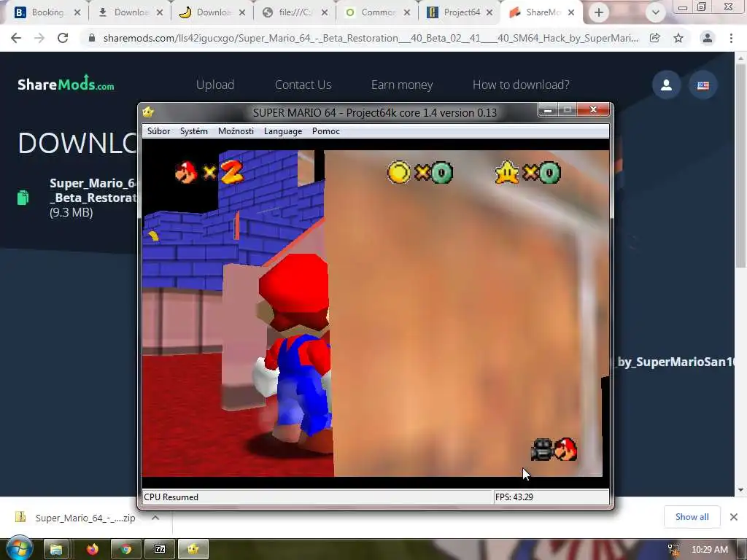The image size is (747, 560).
Task: Close the Booking tab
Action: (77, 12)
